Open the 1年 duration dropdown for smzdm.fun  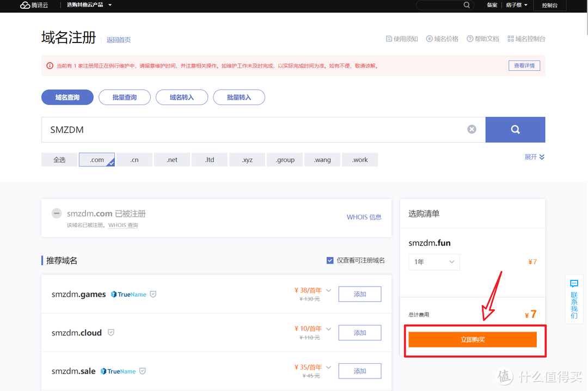tap(434, 262)
